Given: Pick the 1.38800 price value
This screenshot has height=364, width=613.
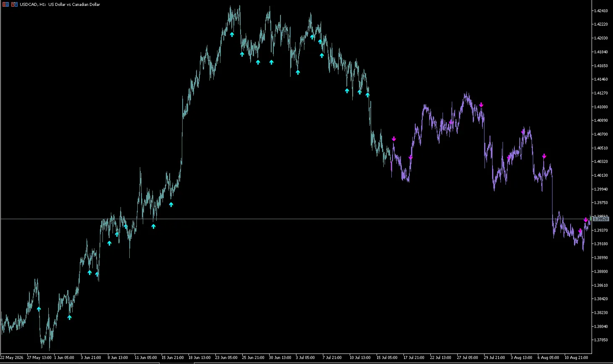Looking at the screenshot, I should click(x=602, y=272).
